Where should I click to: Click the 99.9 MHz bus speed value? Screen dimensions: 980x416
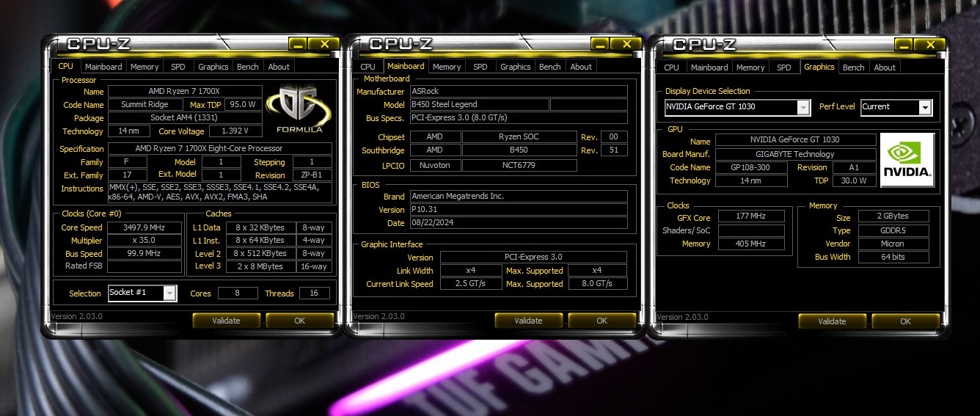145,254
